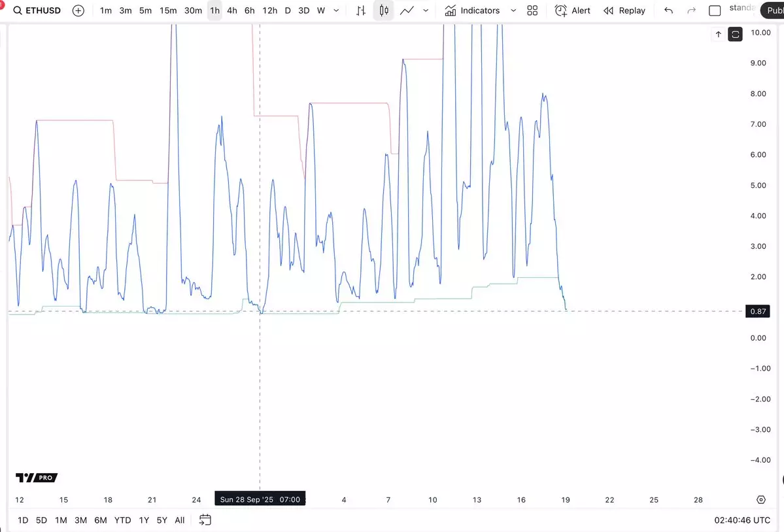Switch to the 4h interval
The width and height of the screenshot is (784, 532).
pos(232,10)
